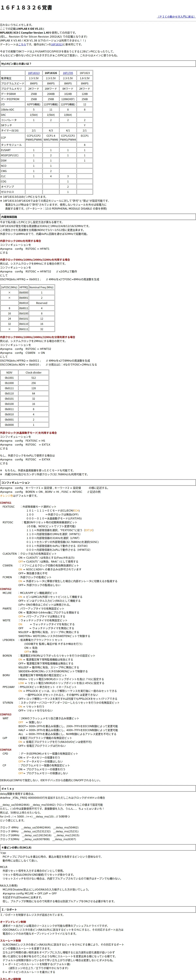Click the EUSART row label

click(13, 150)
